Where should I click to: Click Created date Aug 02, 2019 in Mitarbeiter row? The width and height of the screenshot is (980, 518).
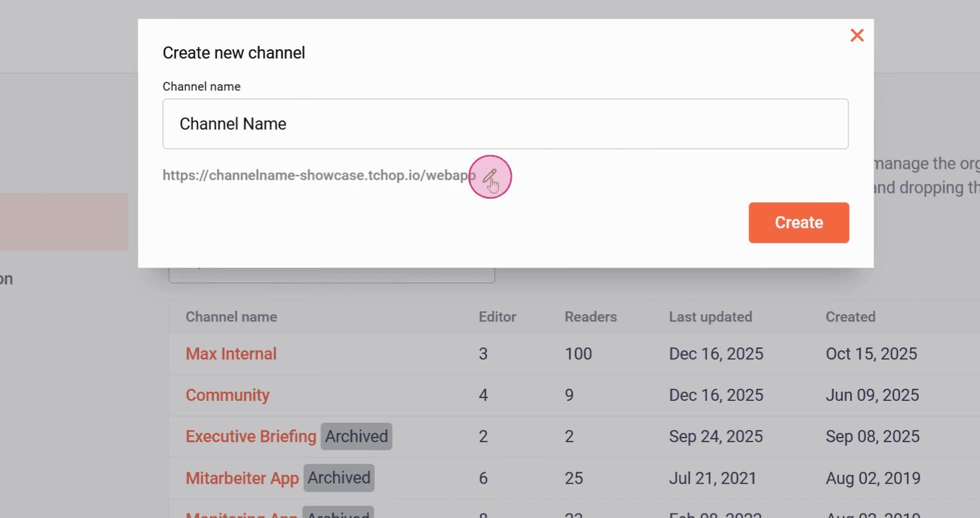tap(873, 478)
